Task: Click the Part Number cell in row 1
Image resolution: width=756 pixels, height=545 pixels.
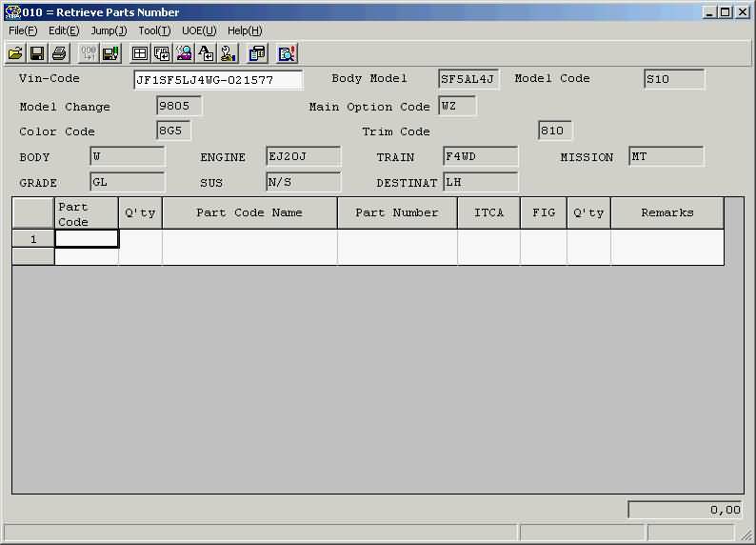Action: tap(397, 239)
